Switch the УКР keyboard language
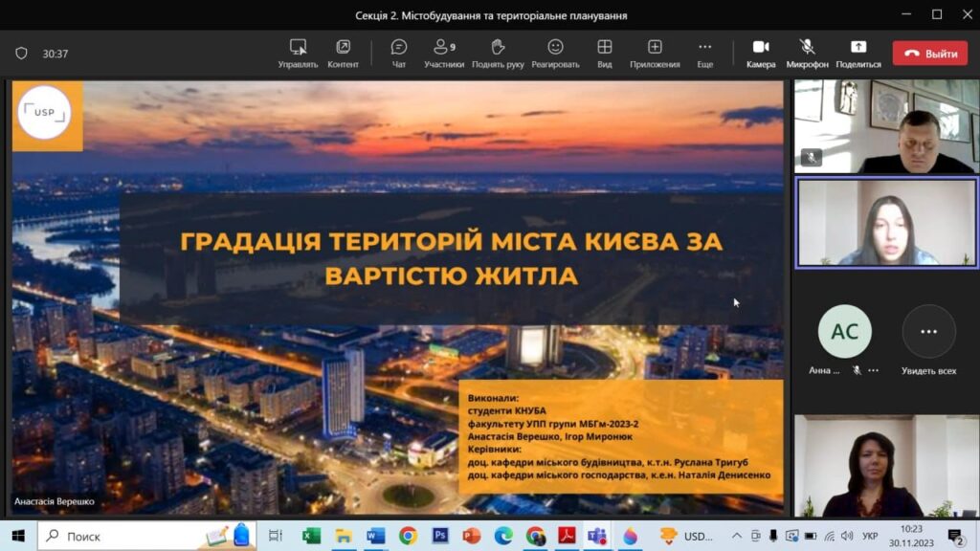The image size is (980, 551). pos(869,536)
